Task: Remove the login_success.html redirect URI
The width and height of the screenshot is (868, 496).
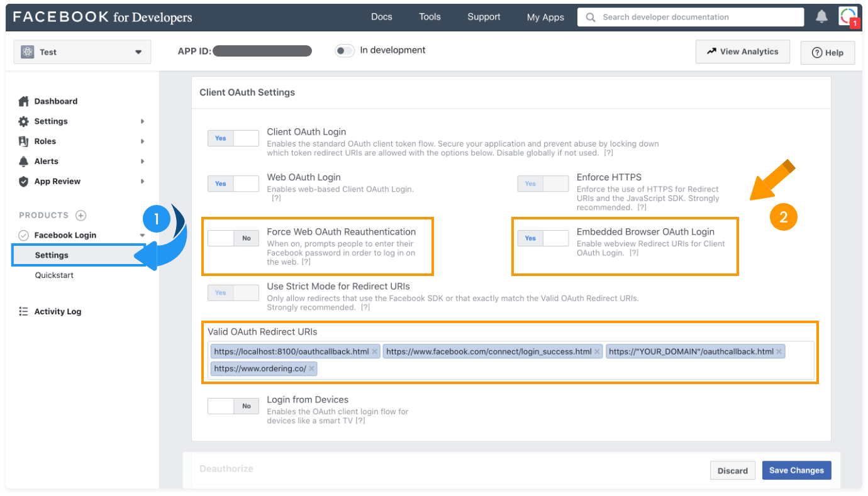Action: coord(598,351)
